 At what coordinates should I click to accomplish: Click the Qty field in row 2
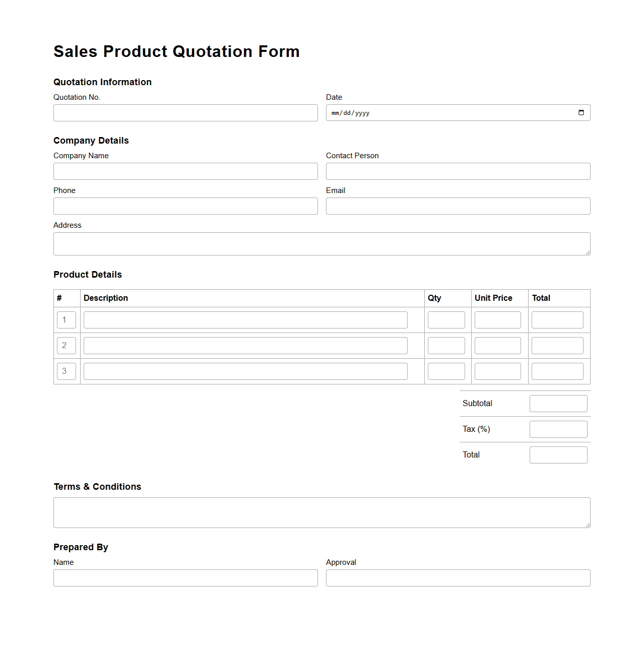point(446,345)
